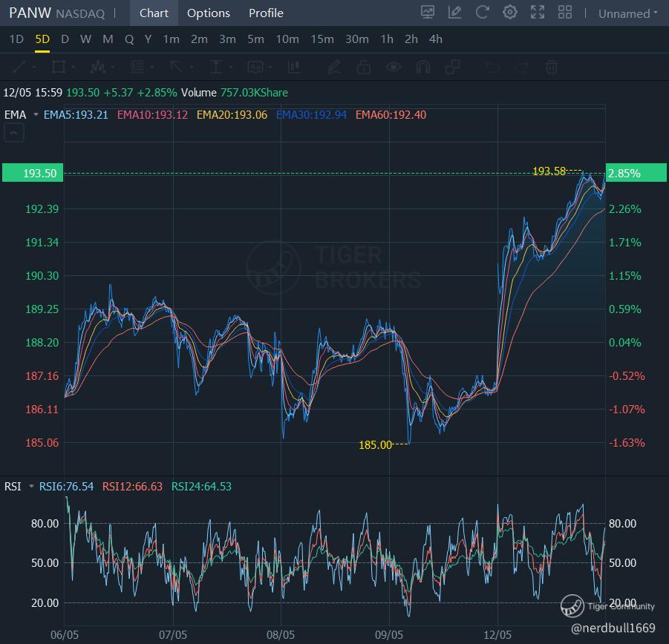Image resolution: width=669 pixels, height=644 pixels.
Task: Expand the line tool dropdown arrow
Action: [33, 68]
